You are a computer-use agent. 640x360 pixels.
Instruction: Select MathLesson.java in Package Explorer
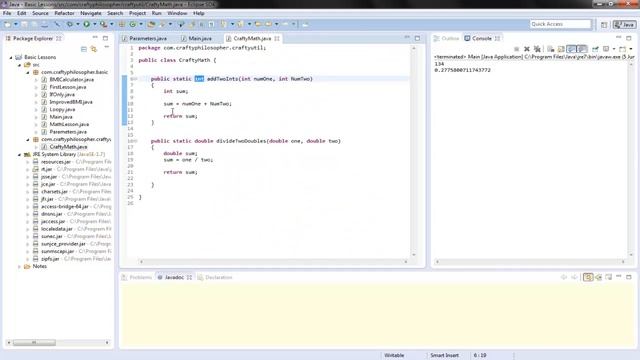point(69,124)
